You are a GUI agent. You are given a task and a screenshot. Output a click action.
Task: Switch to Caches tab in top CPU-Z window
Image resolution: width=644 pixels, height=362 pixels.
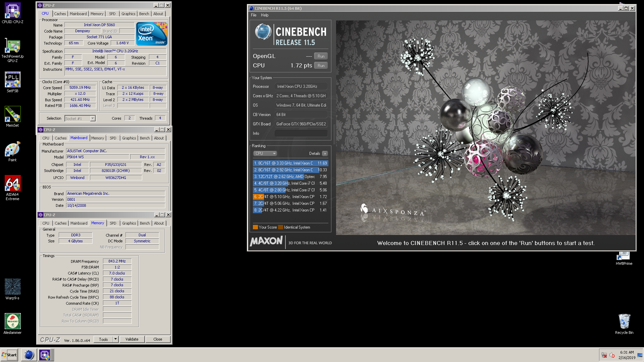point(60,14)
